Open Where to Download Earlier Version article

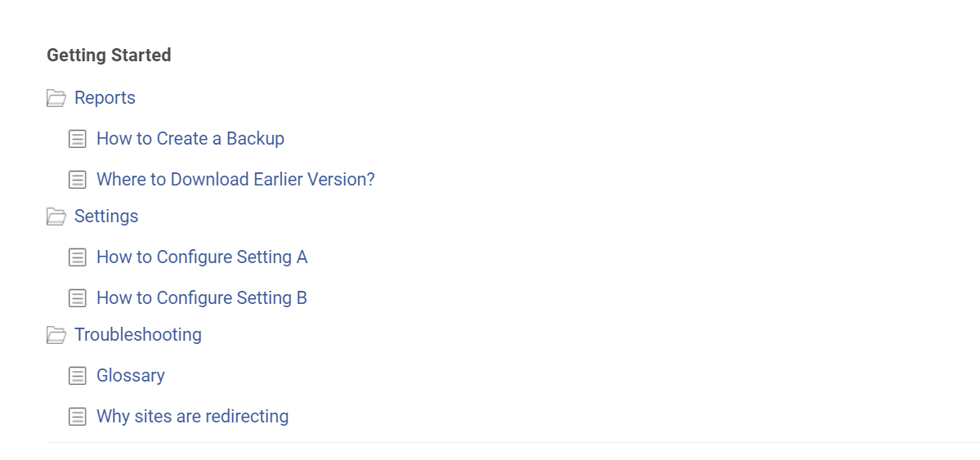[x=235, y=180]
